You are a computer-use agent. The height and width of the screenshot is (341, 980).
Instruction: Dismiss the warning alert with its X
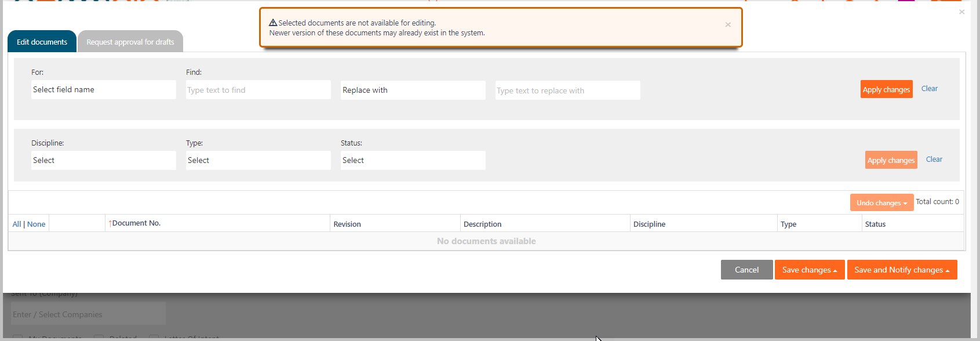click(x=728, y=24)
